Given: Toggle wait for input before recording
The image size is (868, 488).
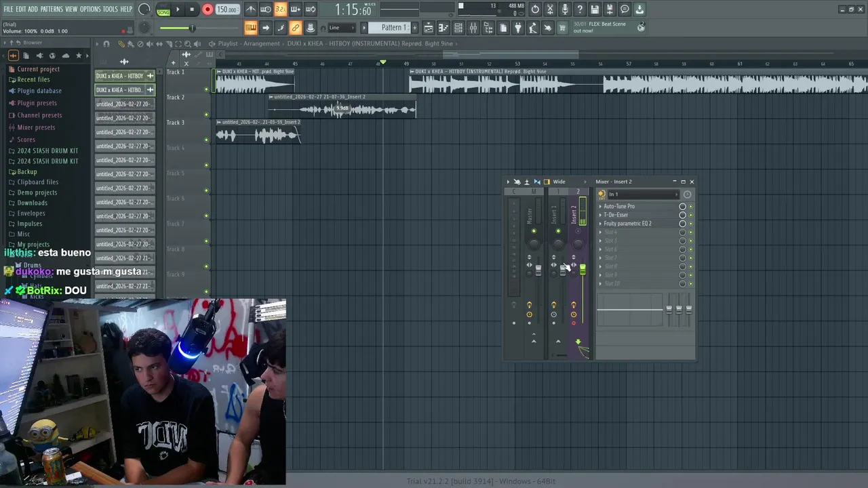Looking at the screenshot, I should coord(266,9).
